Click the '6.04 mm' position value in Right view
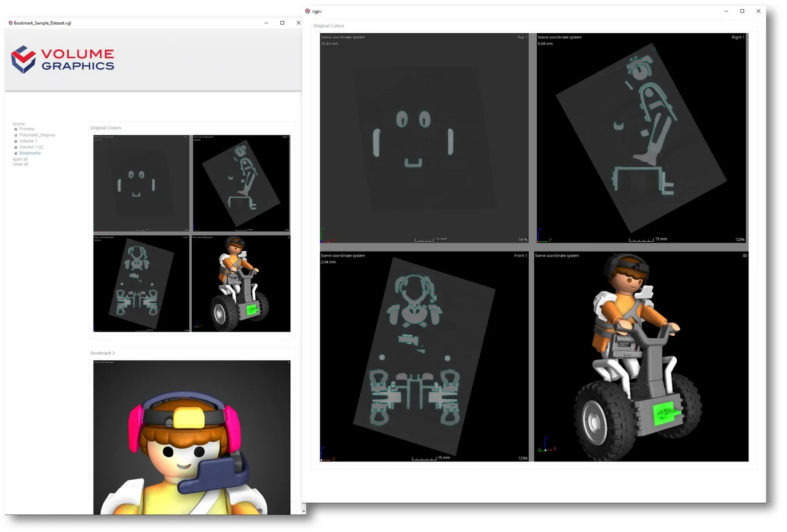 pyautogui.click(x=545, y=44)
